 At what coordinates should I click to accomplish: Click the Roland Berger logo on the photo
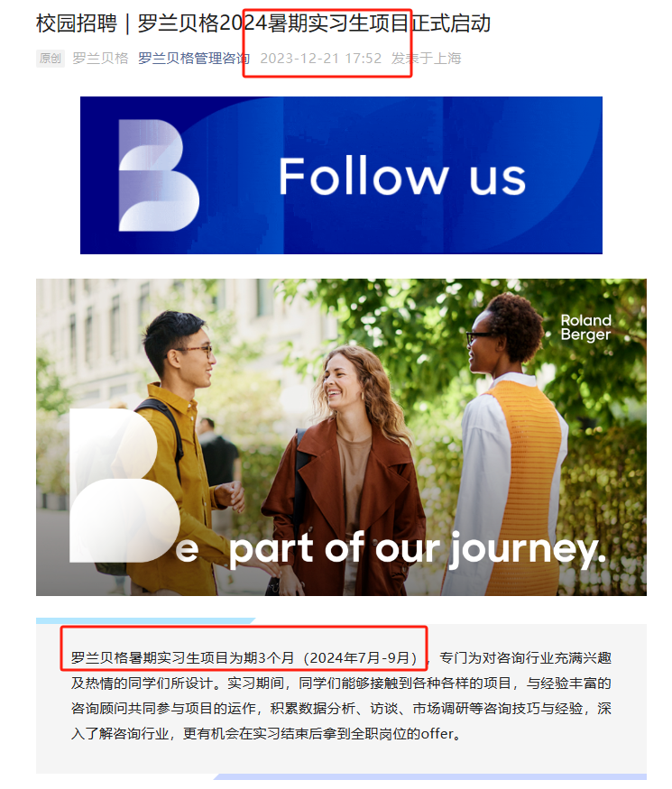pyautogui.click(x=586, y=327)
